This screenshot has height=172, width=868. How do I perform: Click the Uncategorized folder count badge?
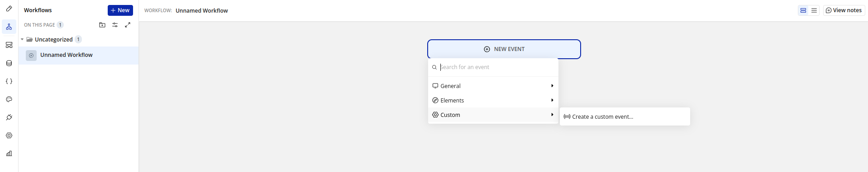coord(78,39)
